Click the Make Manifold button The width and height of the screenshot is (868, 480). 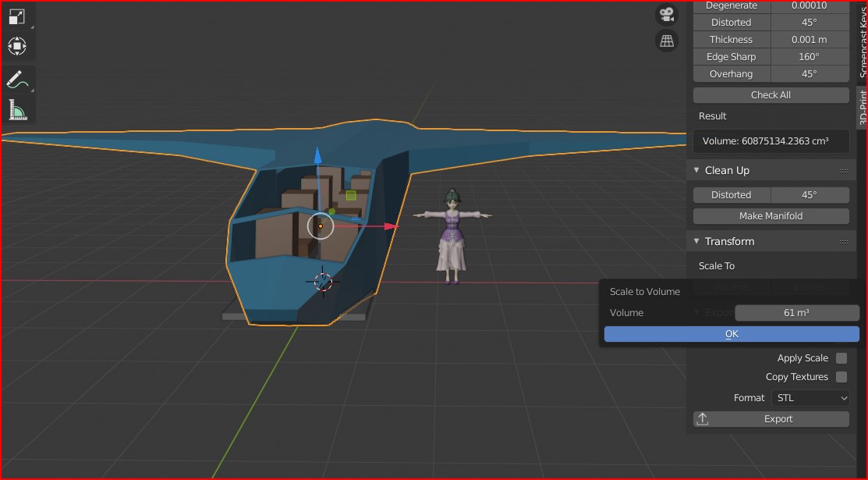(x=771, y=216)
